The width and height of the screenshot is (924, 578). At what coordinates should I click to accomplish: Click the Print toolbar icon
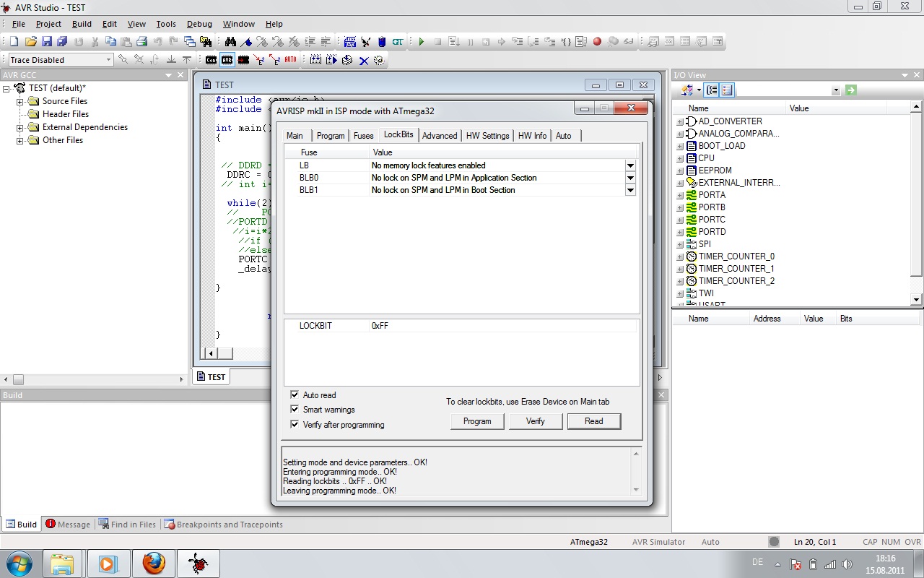click(x=142, y=42)
